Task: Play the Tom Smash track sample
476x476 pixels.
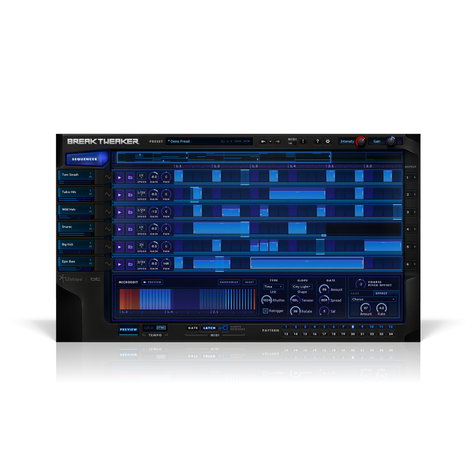Action: pos(119,178)
